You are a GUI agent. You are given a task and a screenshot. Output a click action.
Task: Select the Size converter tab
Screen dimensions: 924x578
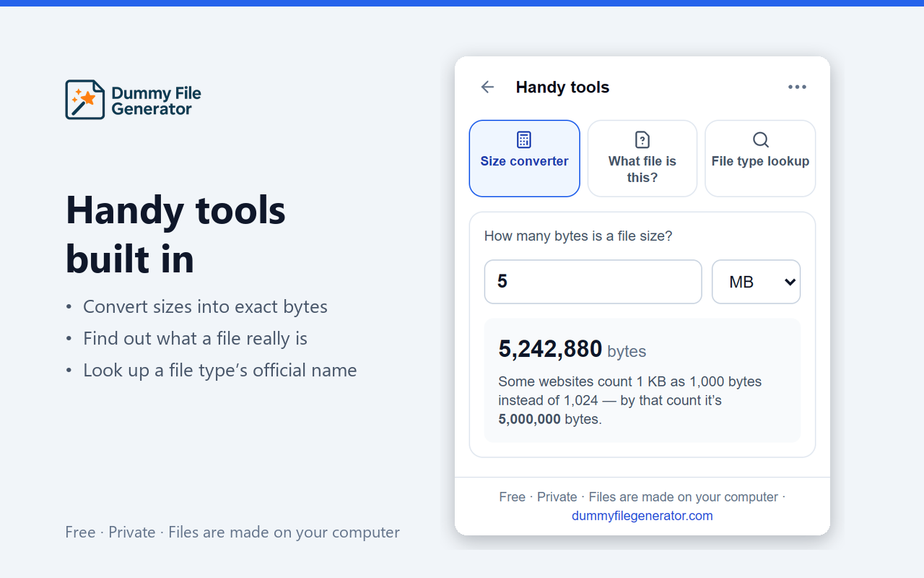tap(525, 158)
